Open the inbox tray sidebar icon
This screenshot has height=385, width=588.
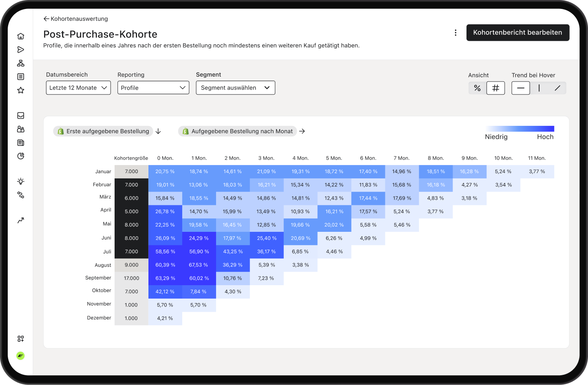click(x=21, y=116)
